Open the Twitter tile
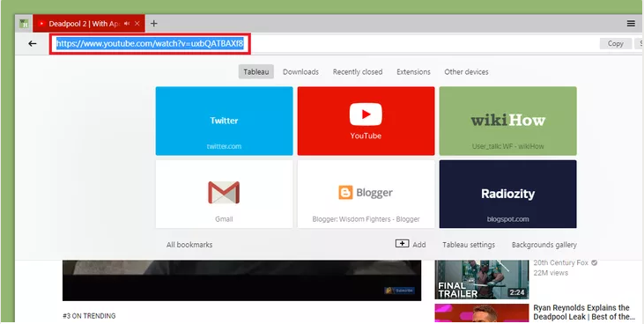The width and height of the screenshot is (644, 324). coord(224,121)
